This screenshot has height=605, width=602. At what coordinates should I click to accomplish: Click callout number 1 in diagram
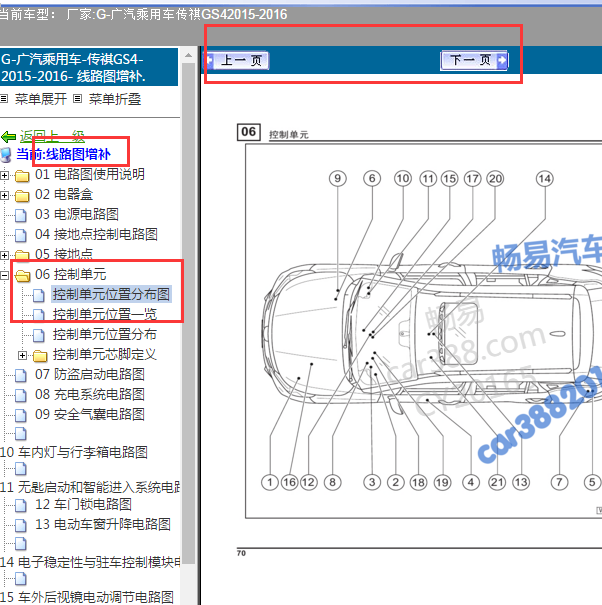(x=270, y=482)
